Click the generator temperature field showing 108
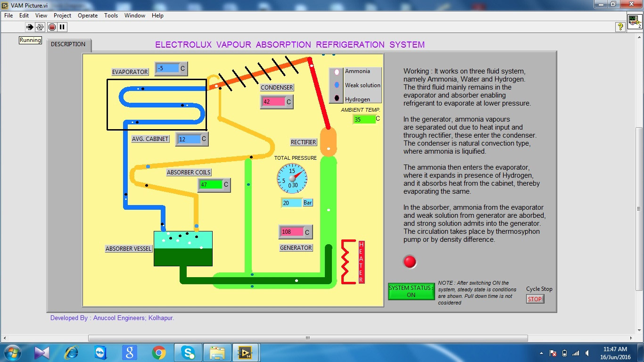The width and height of the screenshot is (644, 362). (292, 232)
